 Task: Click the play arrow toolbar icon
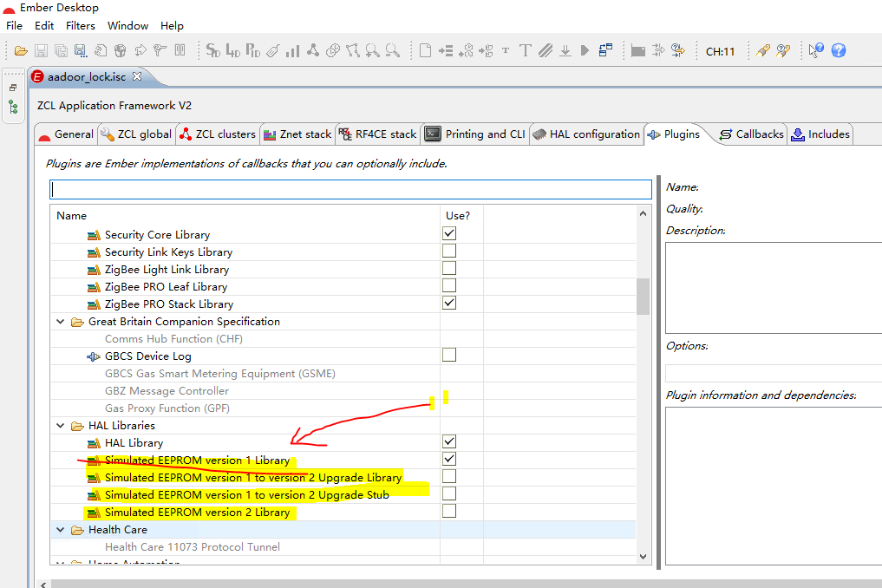585,50
